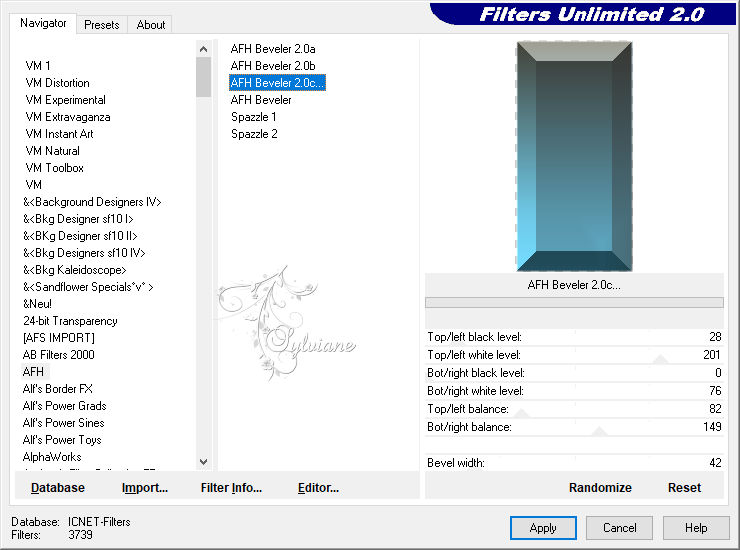Select VM Experimental category
Image resolution: width=740 pixels, height=550 pixels.
point(65,100)
